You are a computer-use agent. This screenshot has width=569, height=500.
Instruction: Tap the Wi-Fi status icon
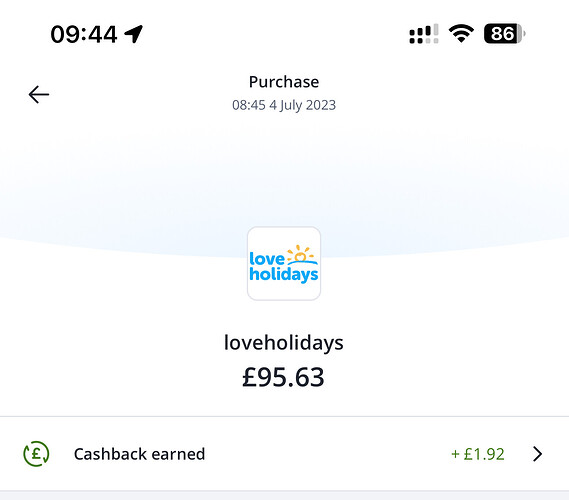[461, 34]
